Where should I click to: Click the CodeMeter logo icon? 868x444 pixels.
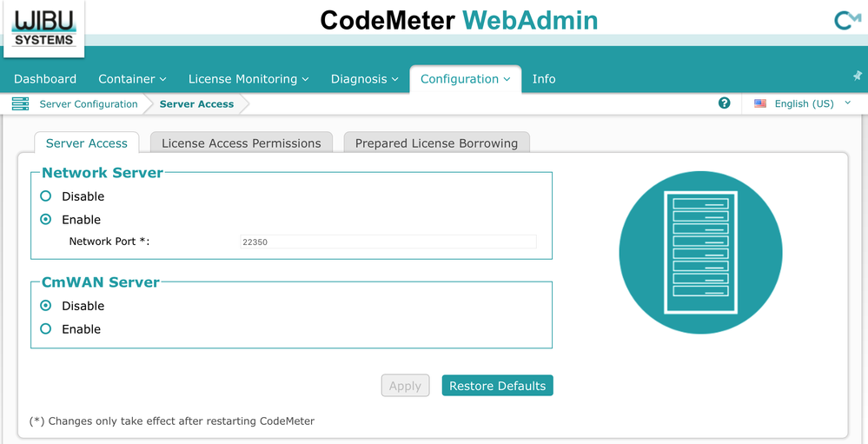click(x=846, y=20)
